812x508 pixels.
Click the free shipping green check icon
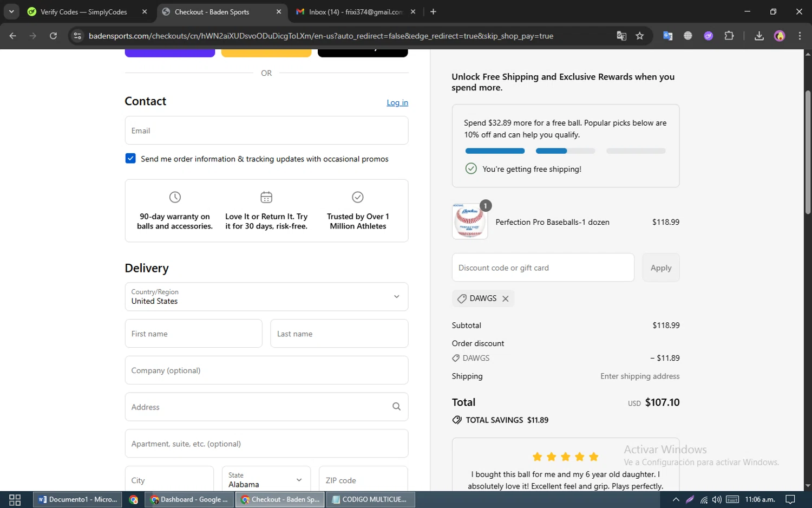pos(471,168)
